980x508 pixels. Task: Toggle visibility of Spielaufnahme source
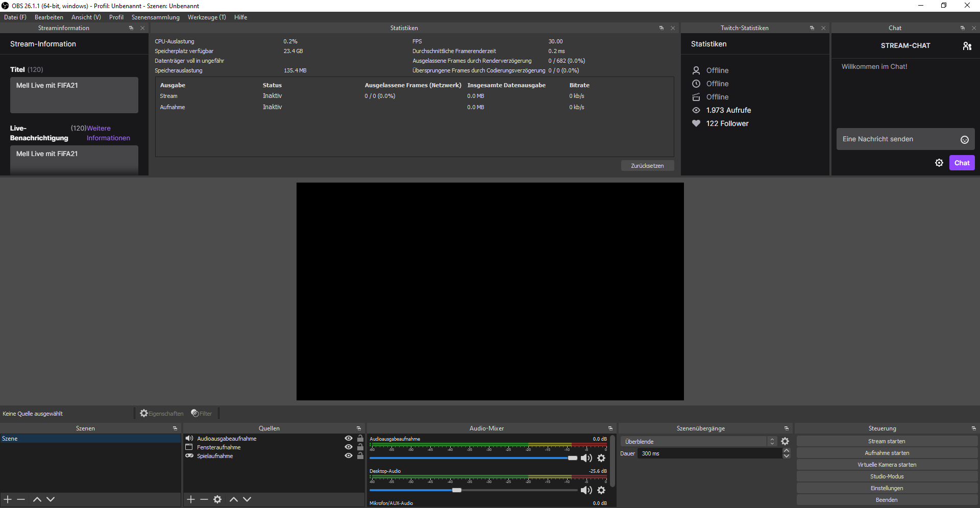pyautogui.click(x=349, y=456)
